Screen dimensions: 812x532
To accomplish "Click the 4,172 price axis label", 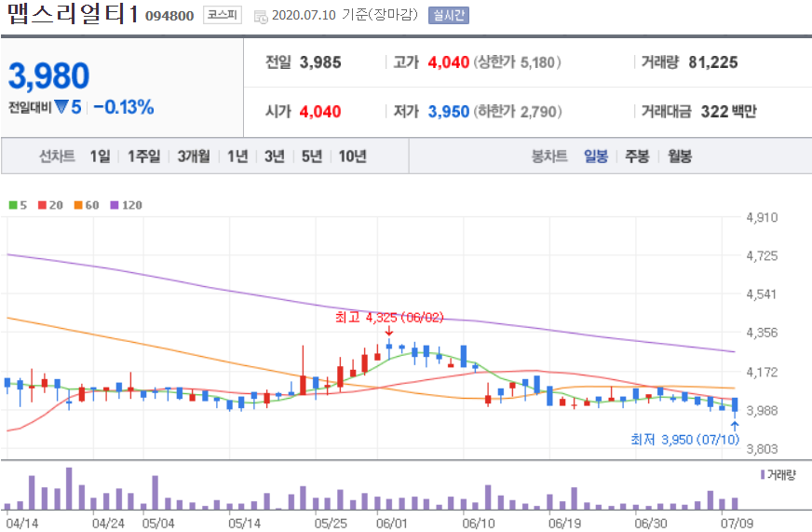I will (x=762, y=372).
